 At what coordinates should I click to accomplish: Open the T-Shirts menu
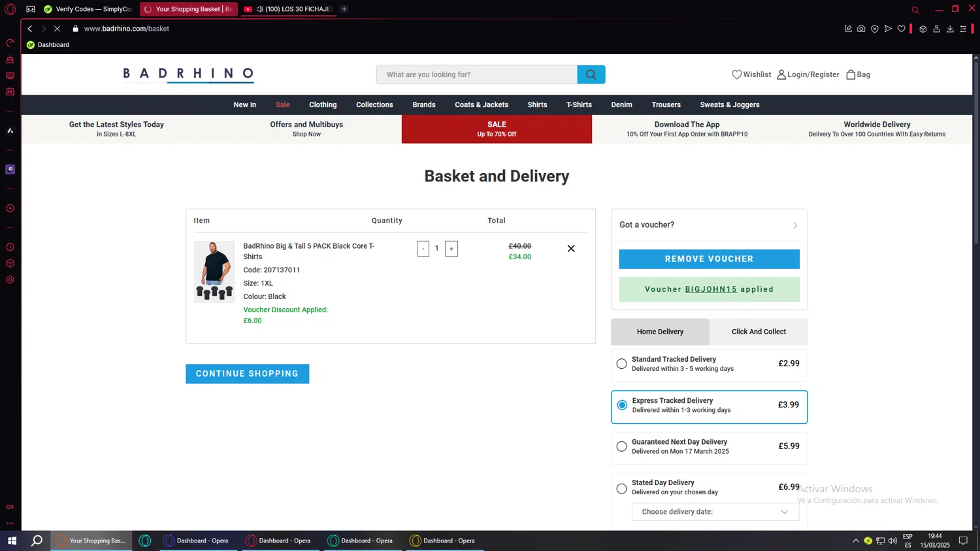[579, 105]
